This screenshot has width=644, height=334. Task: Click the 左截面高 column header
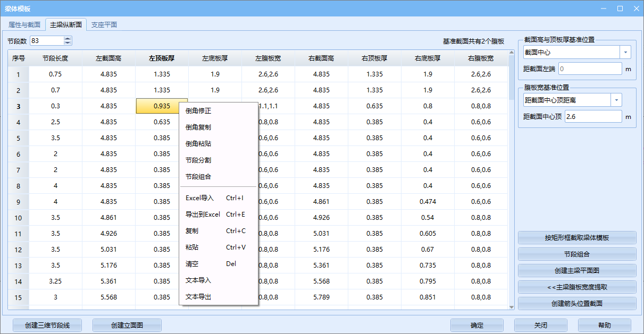pyautogui.click(x=108, y=58)
